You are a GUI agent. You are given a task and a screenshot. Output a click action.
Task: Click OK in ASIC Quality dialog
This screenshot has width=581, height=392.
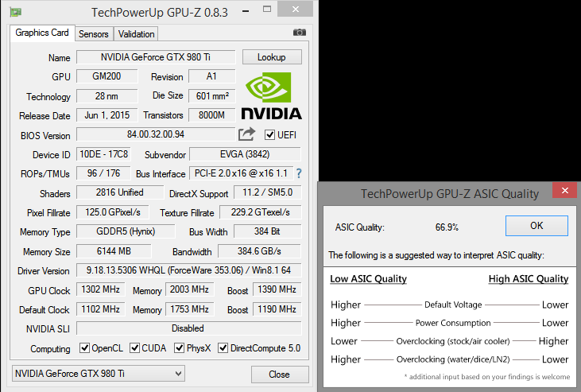pos(536,226)
